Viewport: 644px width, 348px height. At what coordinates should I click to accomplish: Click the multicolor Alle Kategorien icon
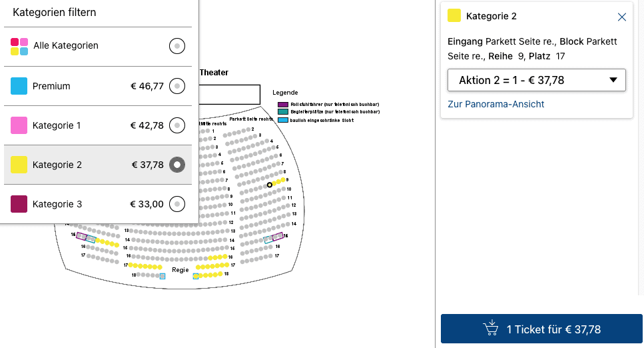[x=19, y=46]
